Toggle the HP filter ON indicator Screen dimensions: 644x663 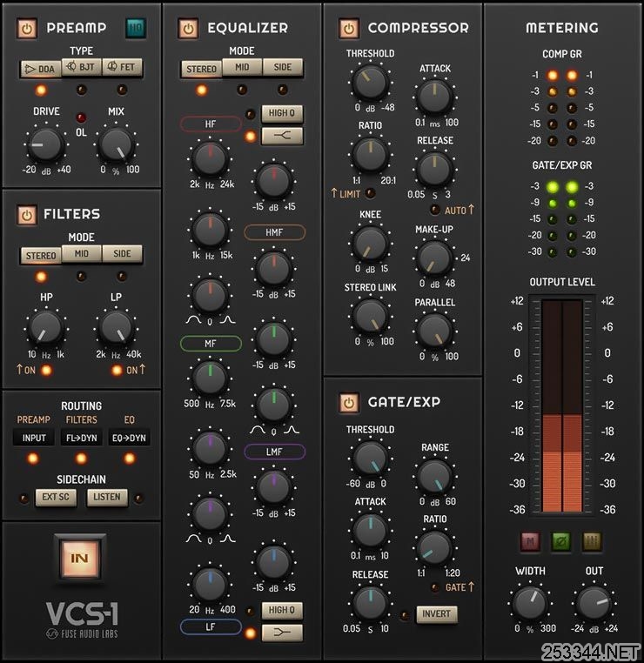coord(46,371)
